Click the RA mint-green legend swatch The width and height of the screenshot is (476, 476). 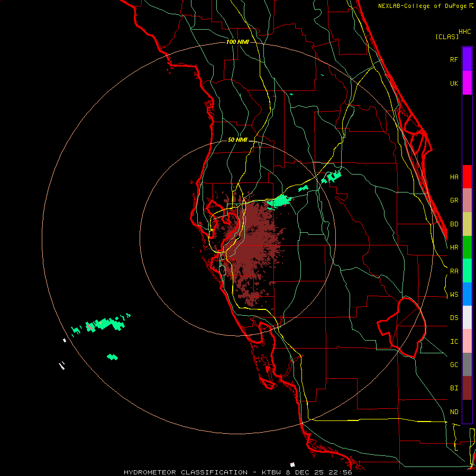(x=467, y=271)
